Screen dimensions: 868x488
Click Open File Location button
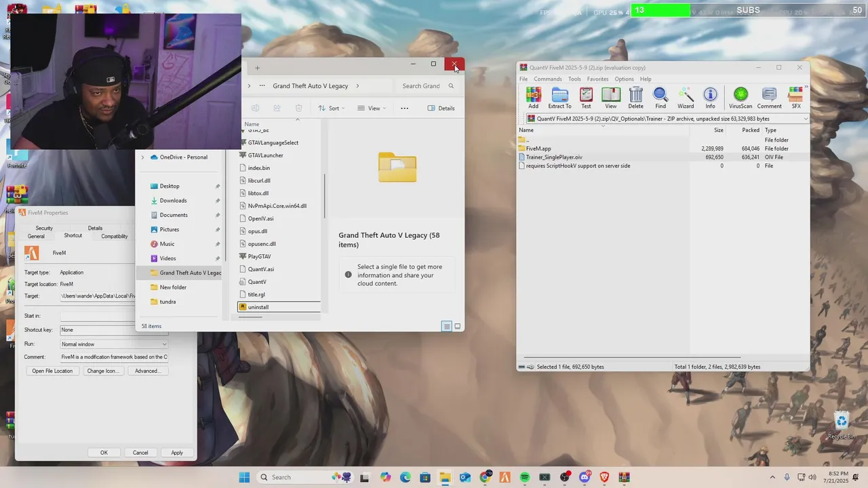pyautogui.click(x=52, y=371)
